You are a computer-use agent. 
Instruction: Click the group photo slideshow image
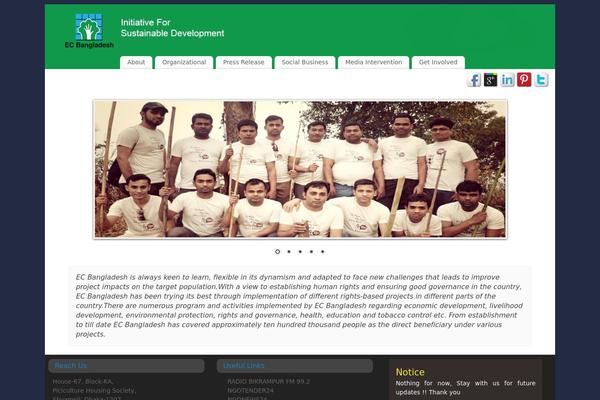(x=300, y=169)
